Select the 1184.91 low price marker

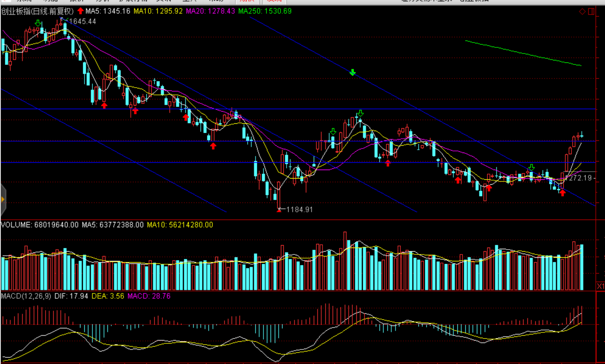(x=299, y=209)
